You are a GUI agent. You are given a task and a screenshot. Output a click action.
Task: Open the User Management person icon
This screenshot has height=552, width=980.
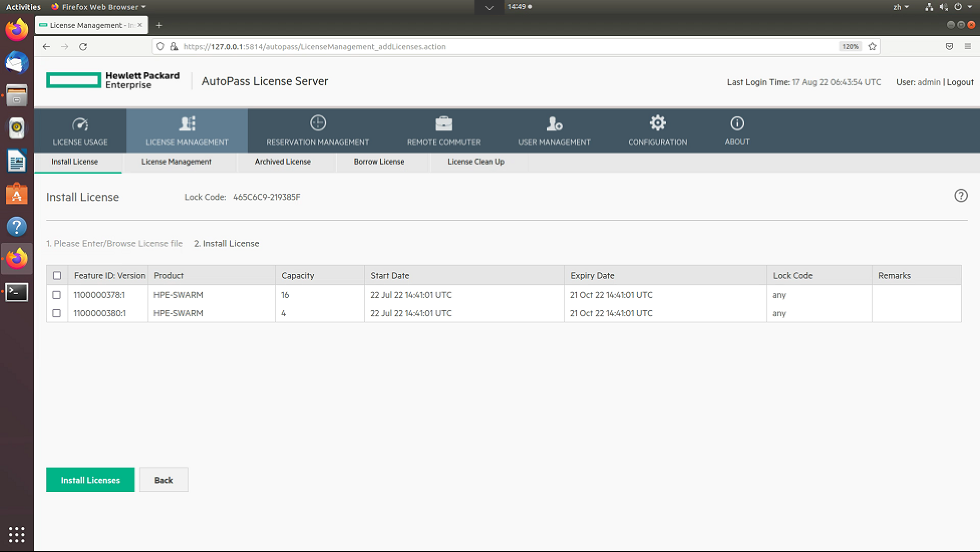(554, 123)
